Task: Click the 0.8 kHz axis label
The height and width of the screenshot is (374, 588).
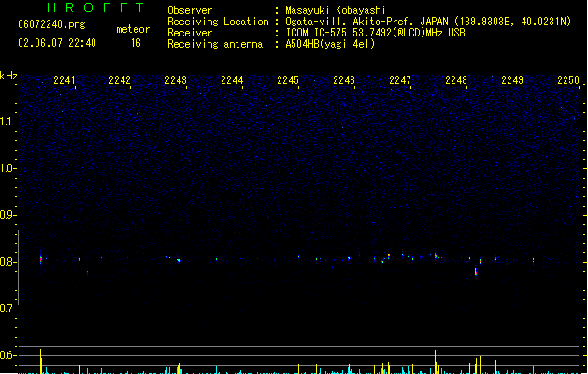Action: pyautogui.click(x=7, y=262)
